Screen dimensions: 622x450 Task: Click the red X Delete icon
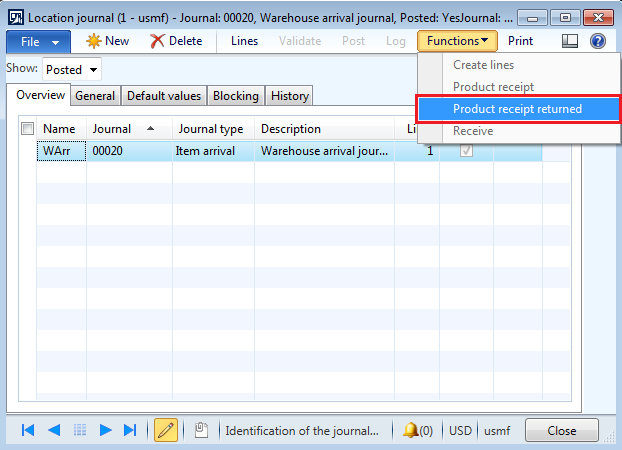pyautogui.click(x=157, y=41)
